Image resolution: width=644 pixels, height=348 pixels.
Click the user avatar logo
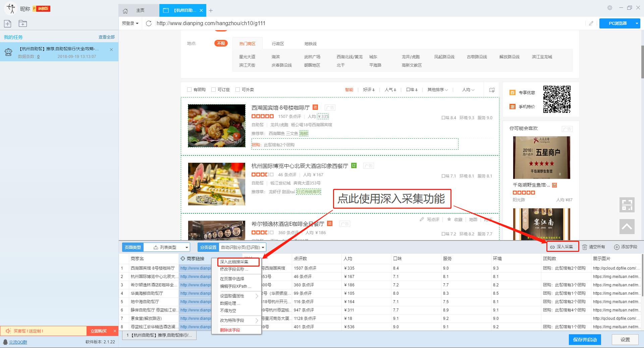pyautogui.click(x=10, y=8)
